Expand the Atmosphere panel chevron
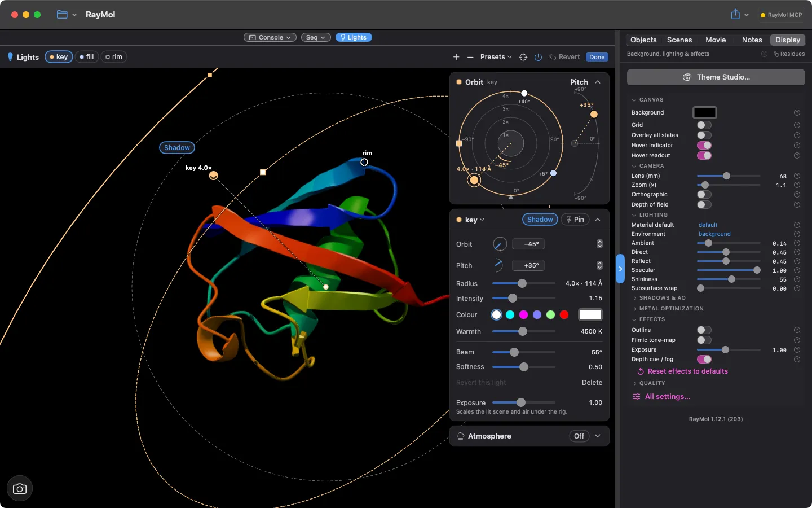Image resolution: width=812 pixels, height=508 pixels. click(598, 436)
